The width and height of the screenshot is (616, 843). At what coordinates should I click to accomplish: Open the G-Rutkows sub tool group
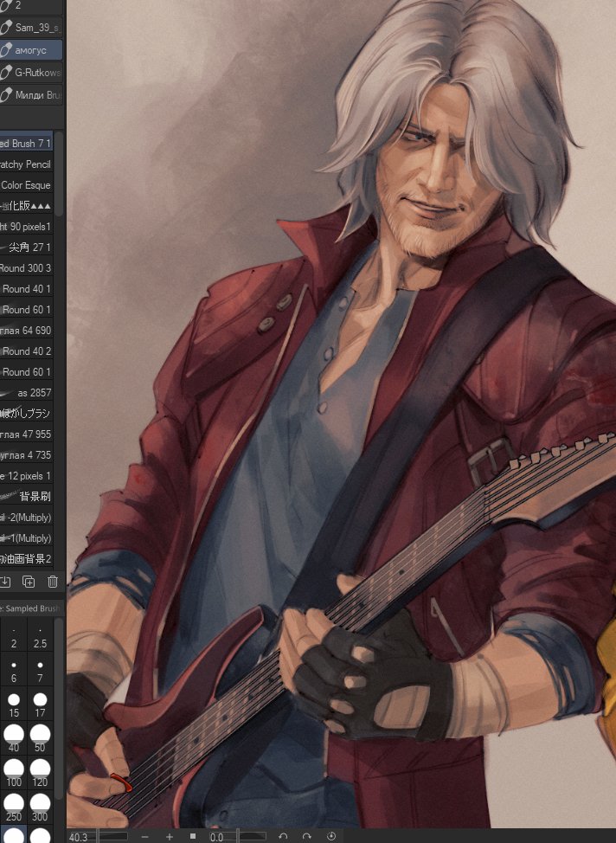click(x=30, y=72)
